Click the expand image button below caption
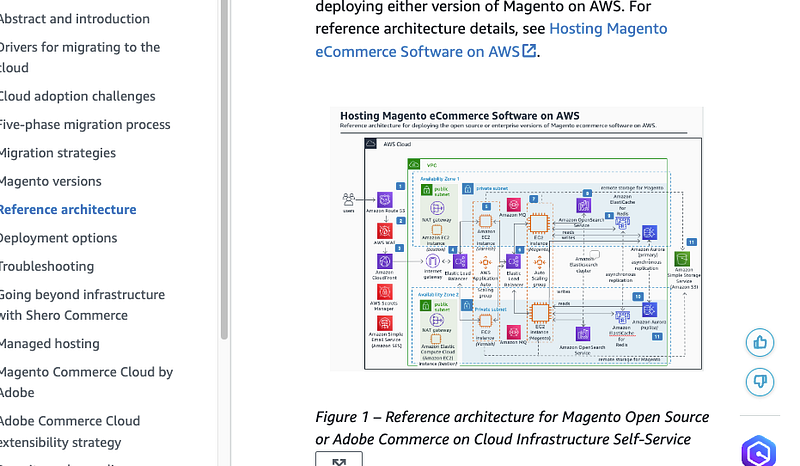This screenshot has width=800, height=466. 339,458
